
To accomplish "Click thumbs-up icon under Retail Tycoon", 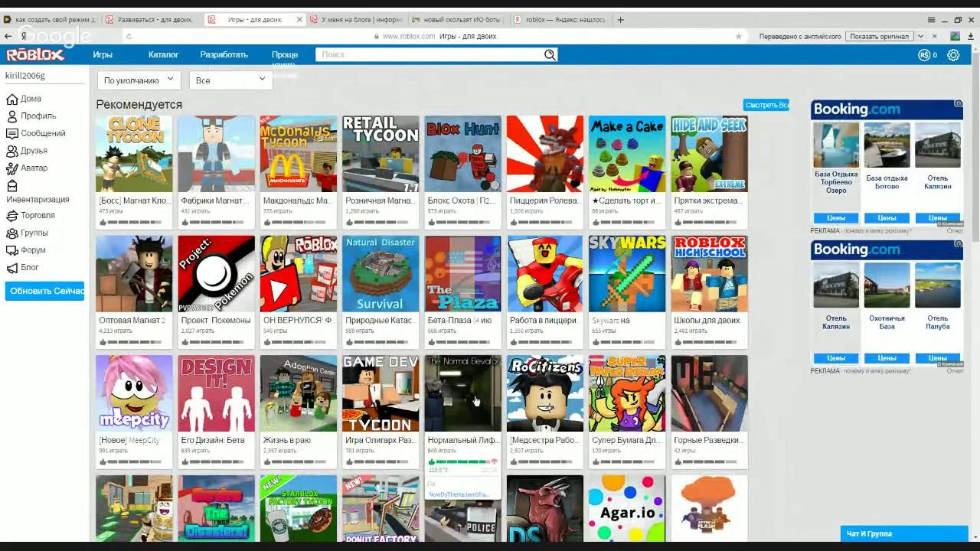I will [x=349, y=222].
